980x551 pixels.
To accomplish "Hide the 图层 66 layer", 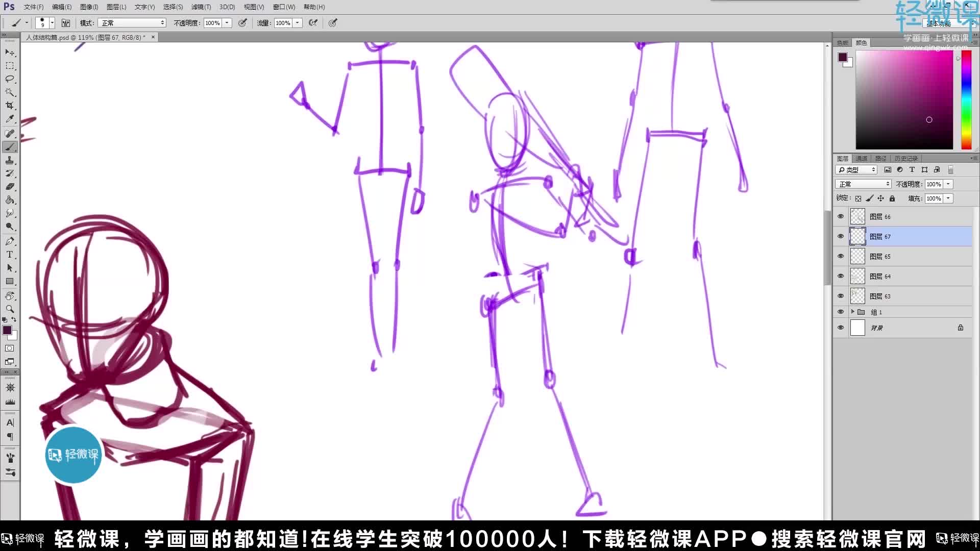I will click(841, 216).
